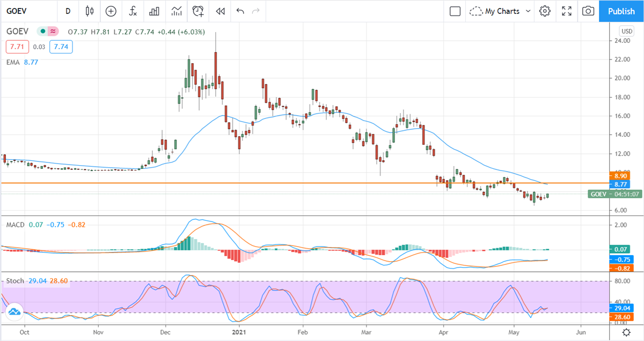Click the Publish button
This screenshot has width=644, height=341.
tap(621, 11)
